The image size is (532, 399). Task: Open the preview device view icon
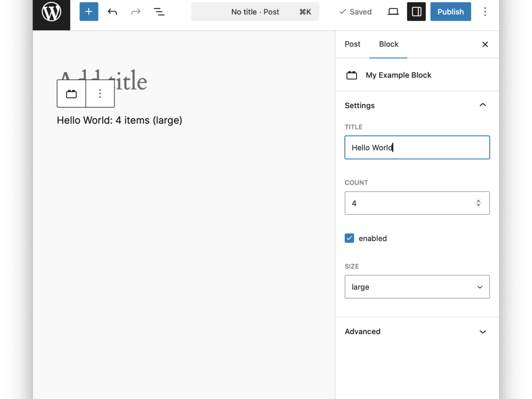[393, 12]
